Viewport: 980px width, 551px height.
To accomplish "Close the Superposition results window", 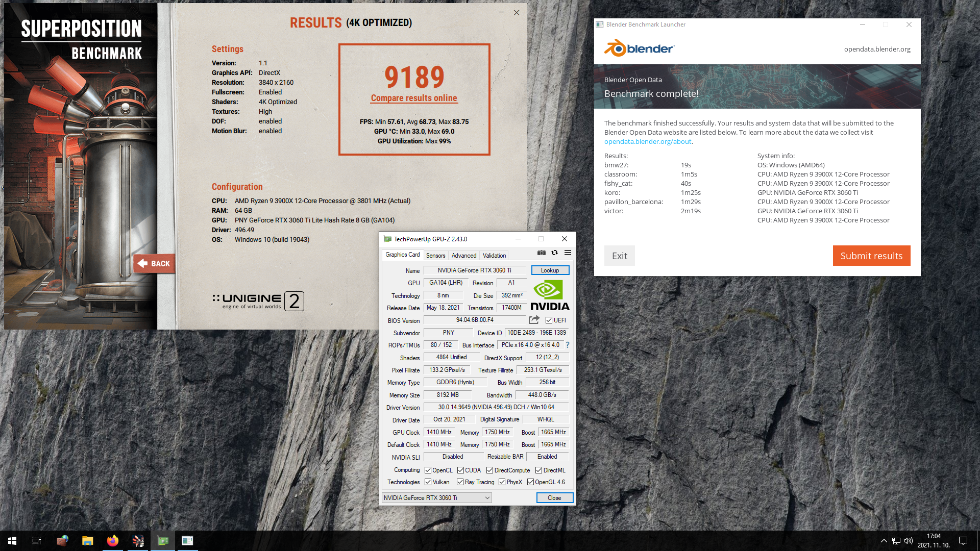I will point(517,12).
